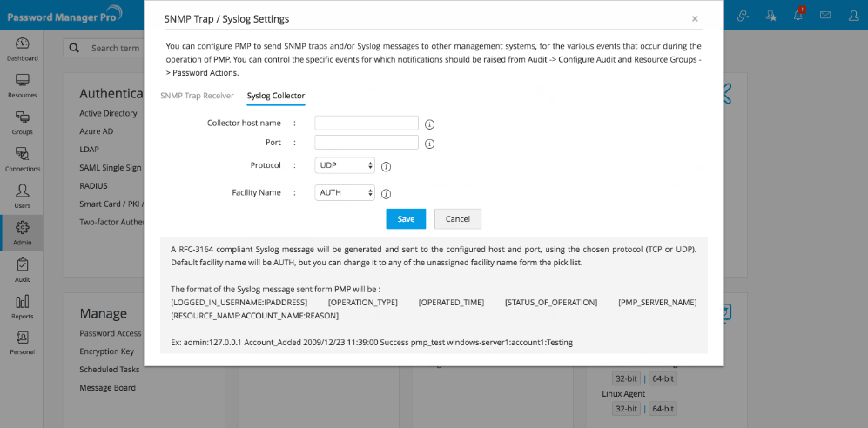Image resolution: width=868 pixels, height=428 pixels.
Task: Select the Syslog Collector tab
Action: point(276,96)
